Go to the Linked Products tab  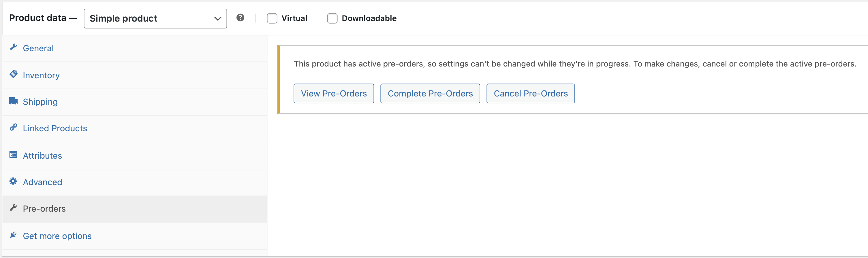pyautogui.click(x=55, y=128)
